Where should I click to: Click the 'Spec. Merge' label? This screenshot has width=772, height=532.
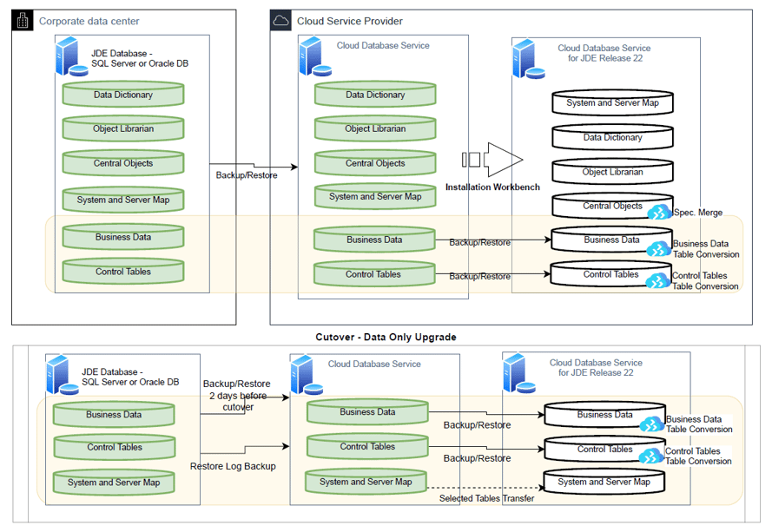pos(698,212)
